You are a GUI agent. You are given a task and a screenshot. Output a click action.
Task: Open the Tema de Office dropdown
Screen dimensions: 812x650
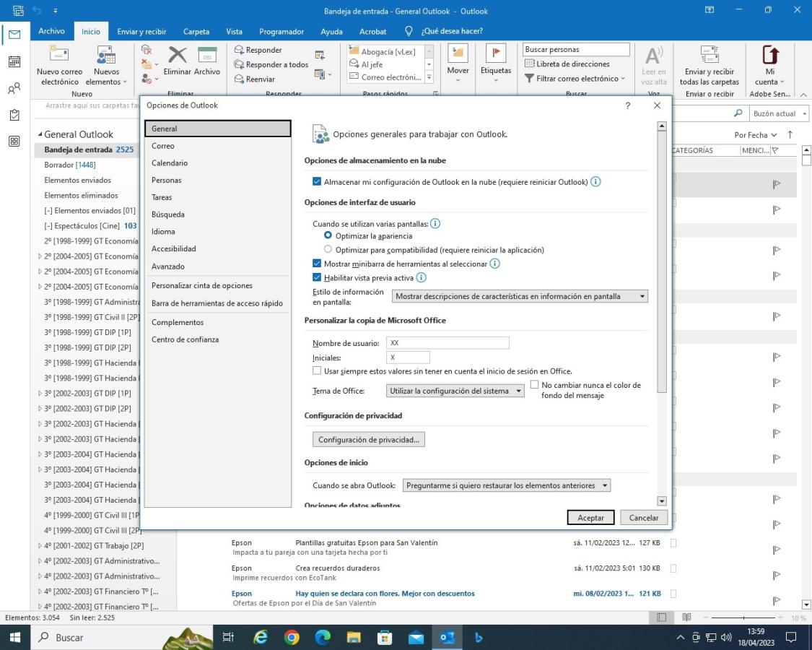tap(455, 391)
